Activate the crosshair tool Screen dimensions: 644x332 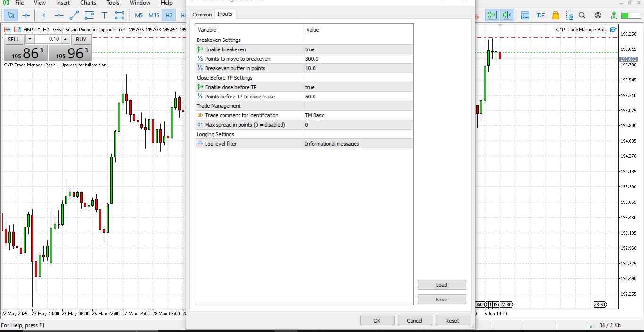[x=26, y=16]
